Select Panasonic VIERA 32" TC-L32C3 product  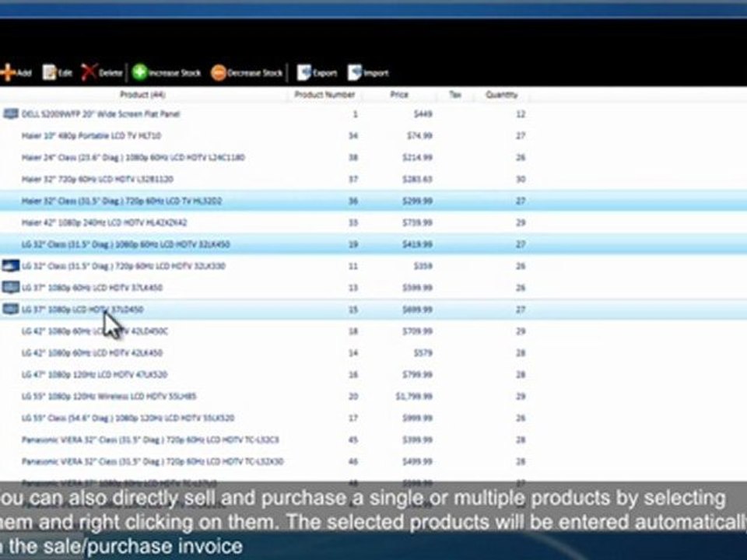click(150, 439)
